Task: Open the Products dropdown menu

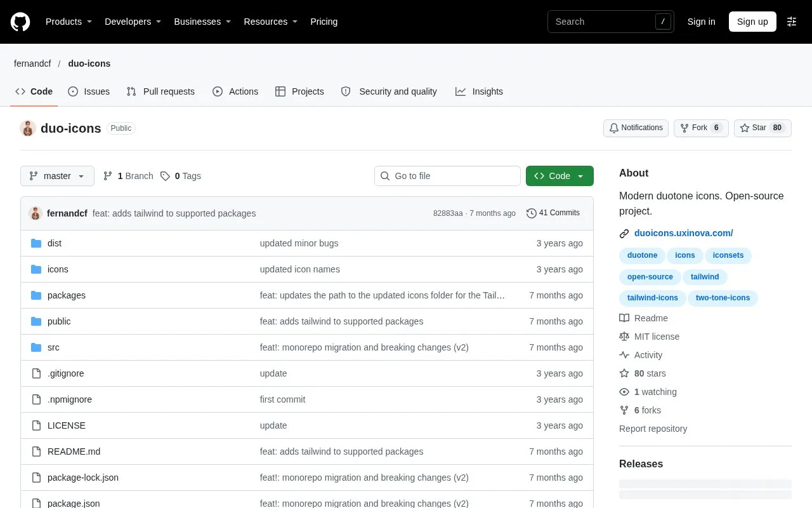Action: coord(69,22)
